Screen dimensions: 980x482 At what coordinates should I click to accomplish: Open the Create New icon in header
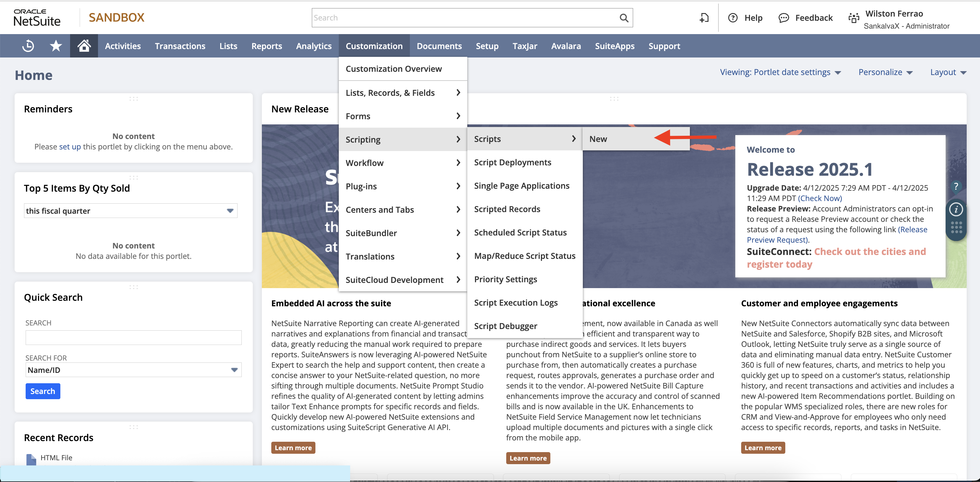[704, 18]
